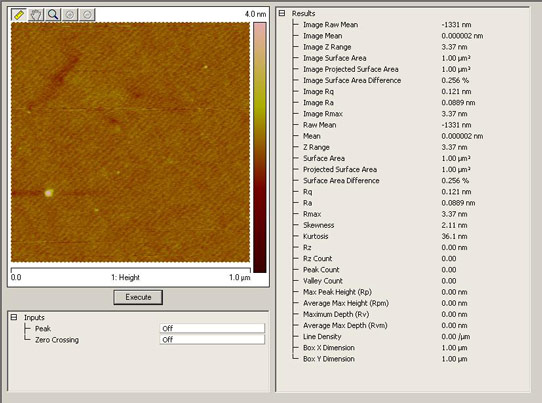The image size is (542, 403).
Task: Click the 4.0 nm color scale label
Action: click(x=255, y=14)
